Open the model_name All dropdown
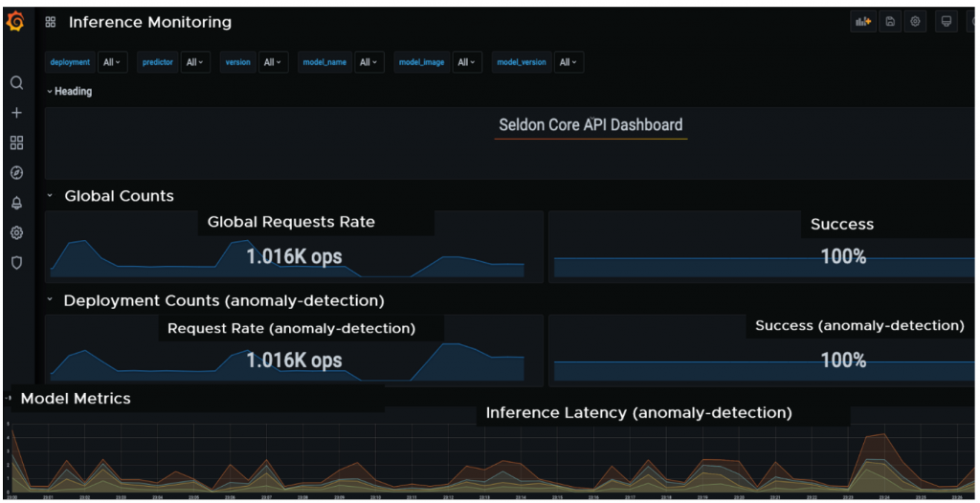Viewport: 980px width, 503px height. (x=368, y=62)
